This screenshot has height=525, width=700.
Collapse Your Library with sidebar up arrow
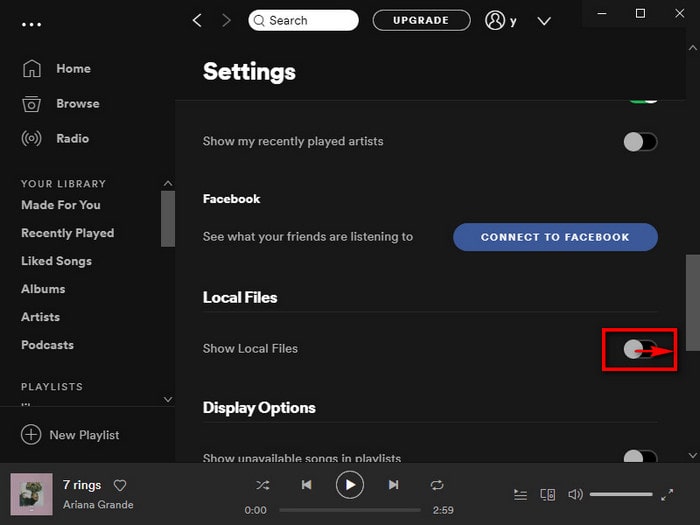tap(168, 183)
